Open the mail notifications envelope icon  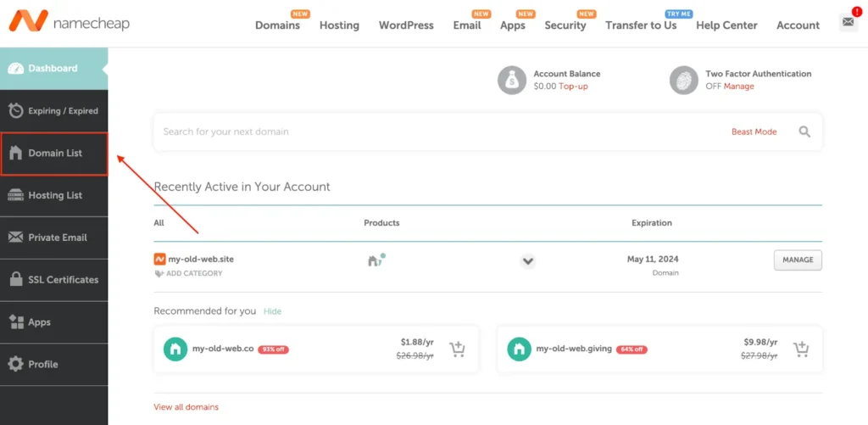(848, 22)
